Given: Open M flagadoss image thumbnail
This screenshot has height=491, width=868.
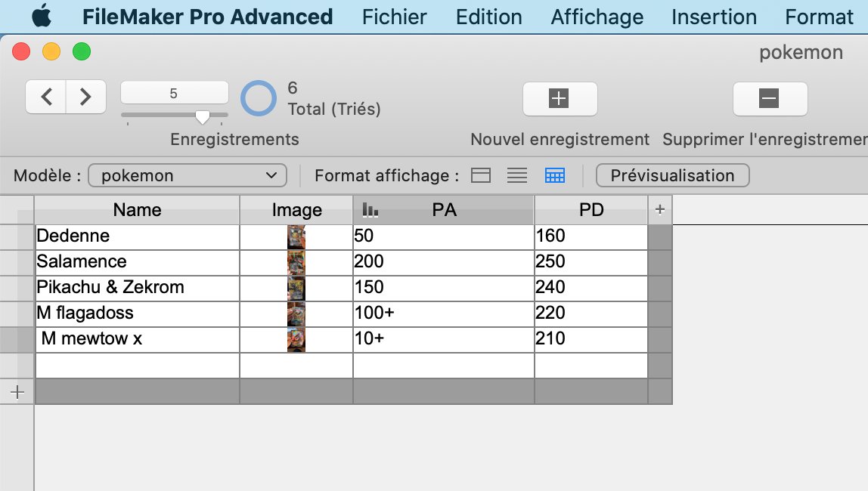Looking at the screenshot, I should point(296,314).
